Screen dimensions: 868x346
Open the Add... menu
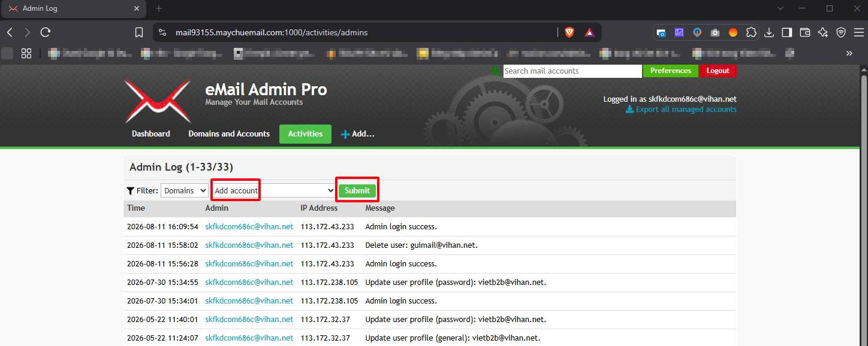tap(357, 133)
